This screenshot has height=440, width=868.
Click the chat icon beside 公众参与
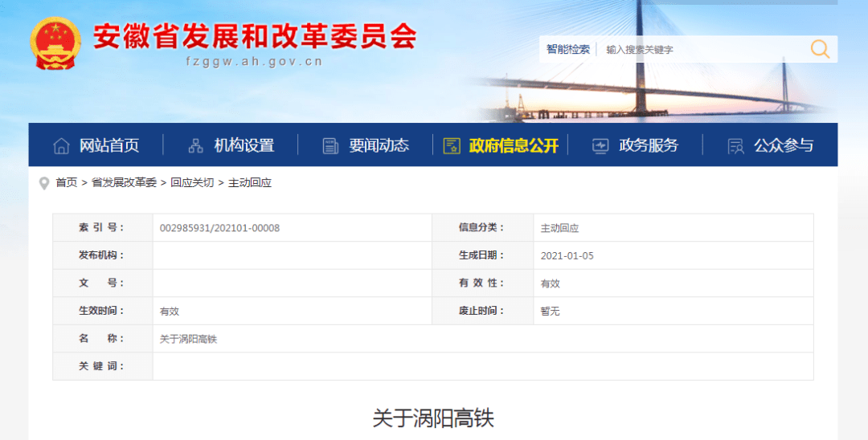(x=735, y=146)
